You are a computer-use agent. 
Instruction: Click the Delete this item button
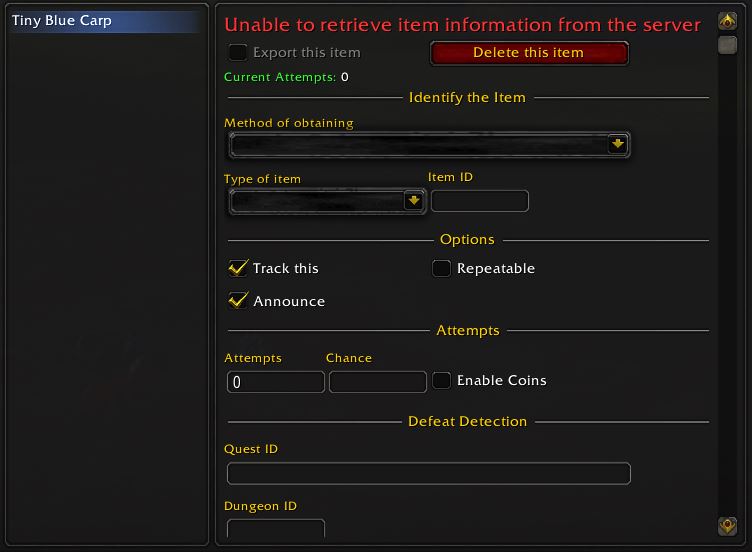click(x=529, y=53)
